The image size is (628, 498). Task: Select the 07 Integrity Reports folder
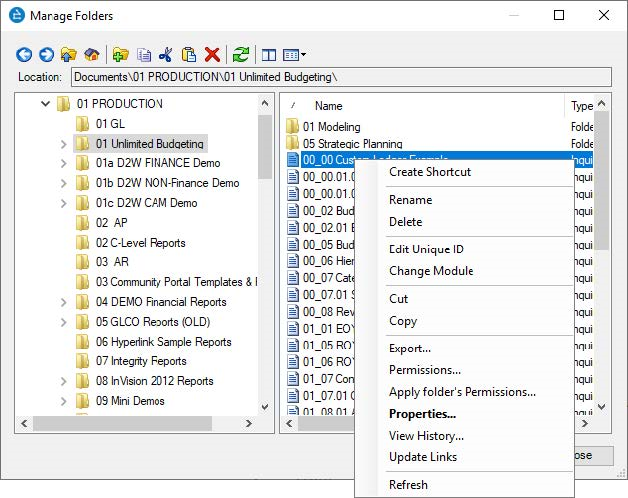pyautogui.click(x=141, y=361)
